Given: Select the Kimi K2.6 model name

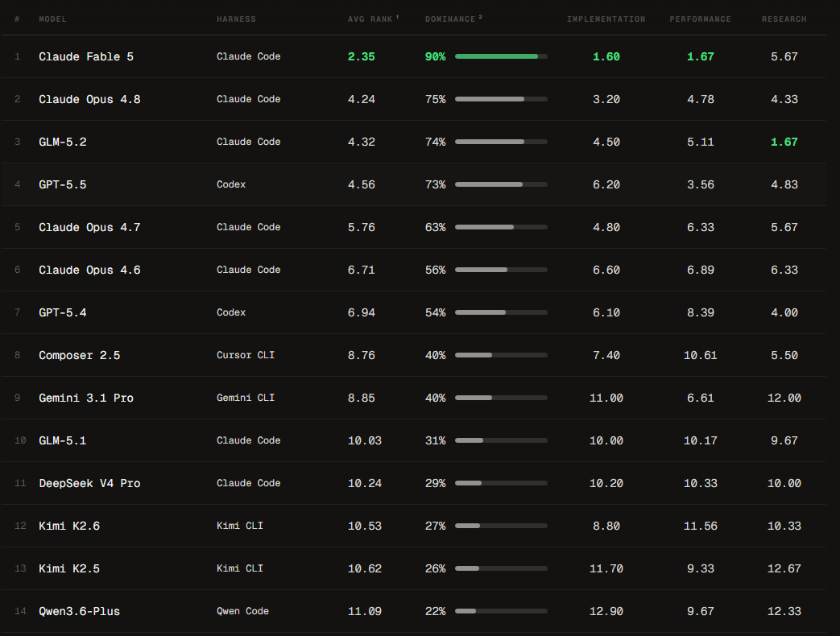Looking at the screenshot, I should pos(69,526).
